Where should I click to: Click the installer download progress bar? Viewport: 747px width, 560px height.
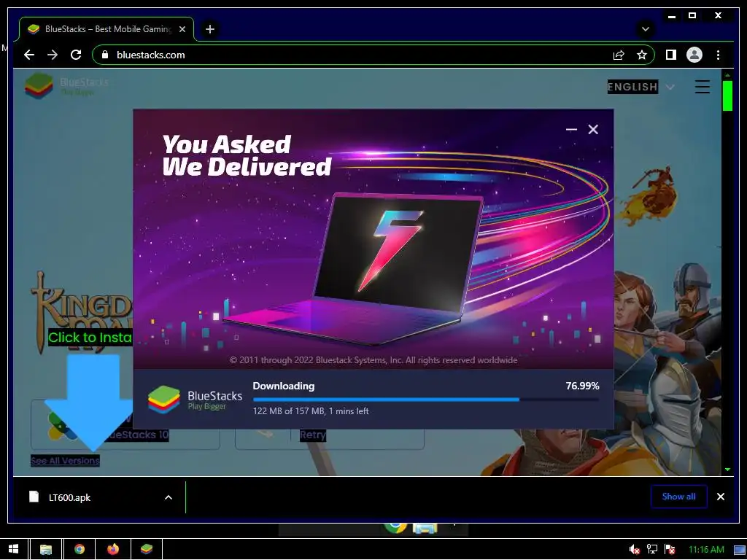tap(426, 400)
